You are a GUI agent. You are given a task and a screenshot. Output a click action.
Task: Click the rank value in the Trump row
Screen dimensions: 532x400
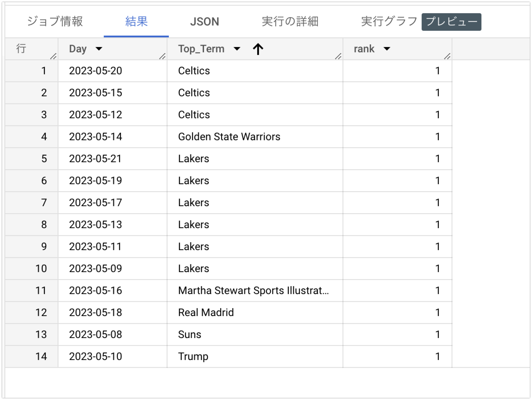(x=437, y=356)
